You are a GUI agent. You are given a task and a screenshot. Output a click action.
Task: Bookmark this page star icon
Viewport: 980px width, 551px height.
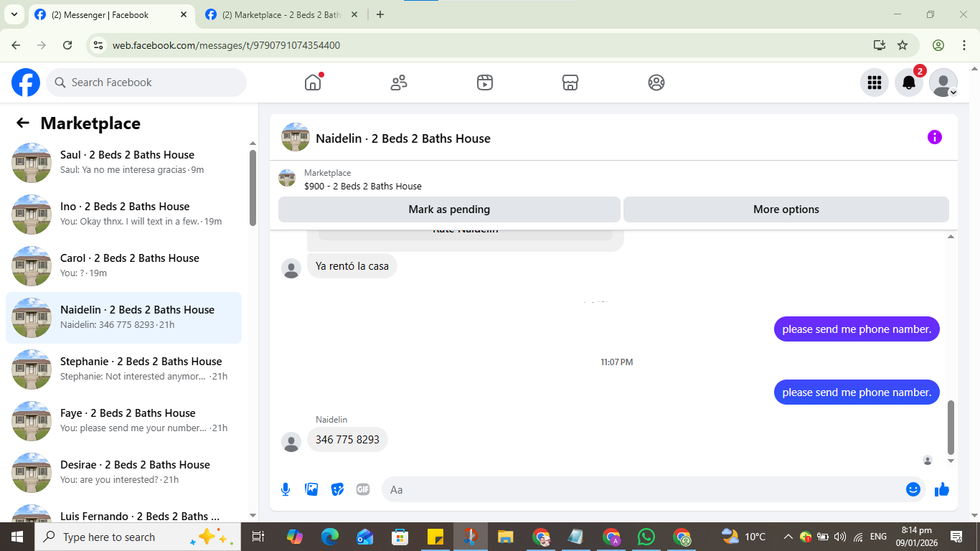[903, 45]
